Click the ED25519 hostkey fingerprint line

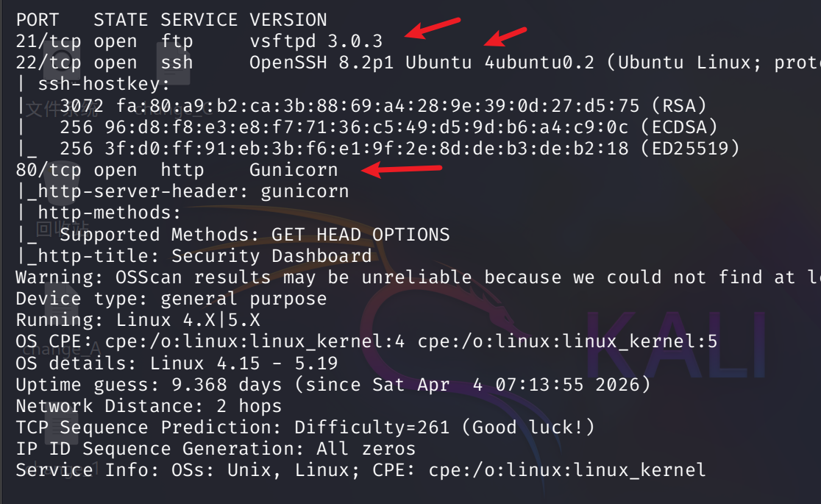(383, 149)
